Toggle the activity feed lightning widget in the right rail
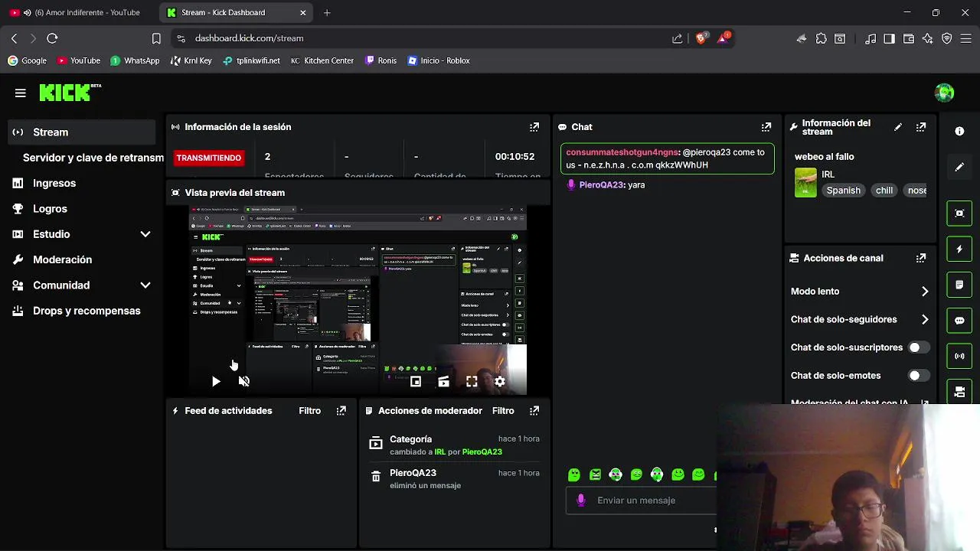The width and height of the screenshot is (980, 551). (959, 249)
